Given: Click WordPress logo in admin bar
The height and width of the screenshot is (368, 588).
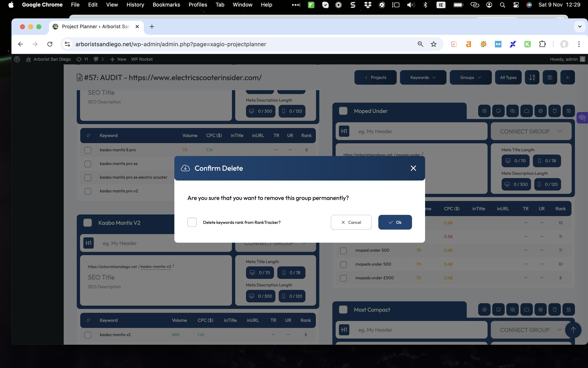Looking at the screenshot, I should click(x=17, y=59).
